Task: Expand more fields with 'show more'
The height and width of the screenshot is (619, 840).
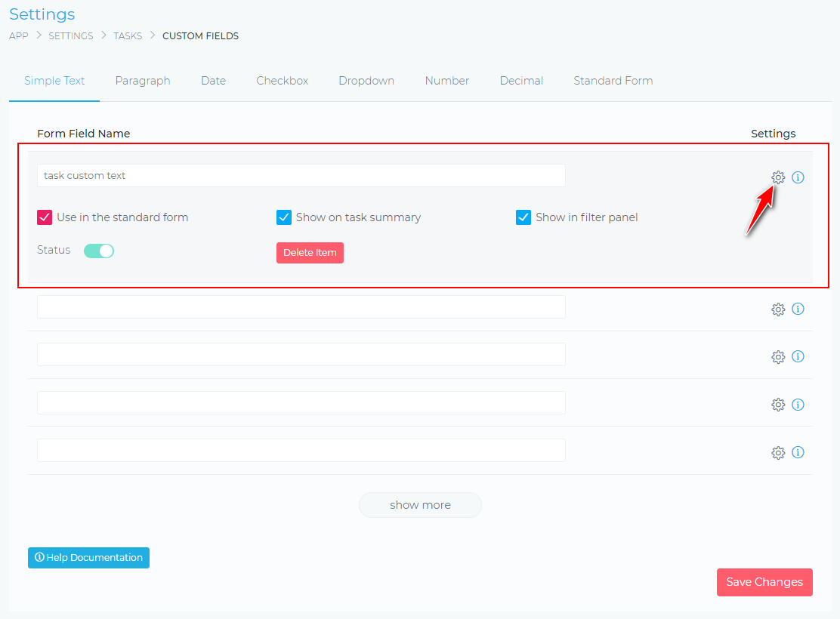Action: tap(420, 504)
